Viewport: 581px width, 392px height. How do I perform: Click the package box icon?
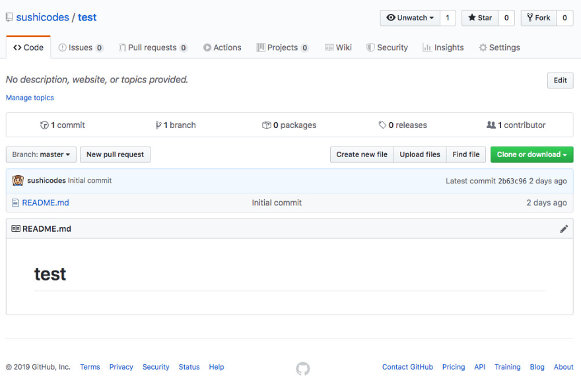click(x=267, y=125)
